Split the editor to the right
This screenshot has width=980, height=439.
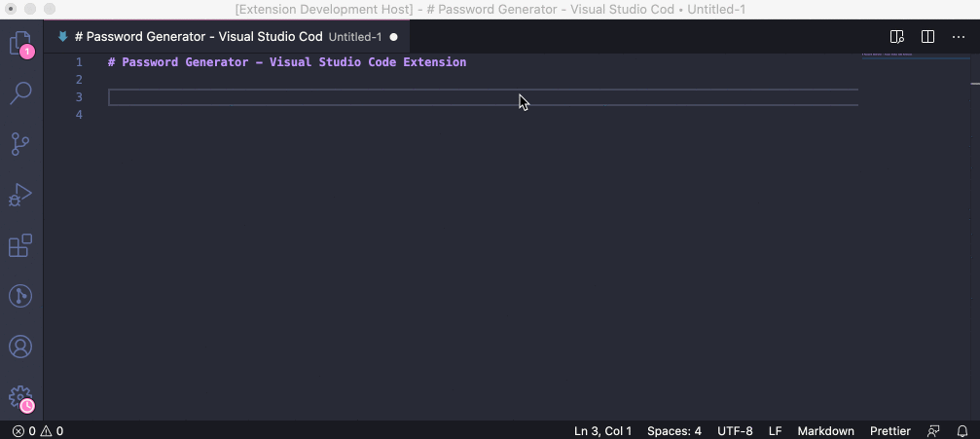point(927,37)
